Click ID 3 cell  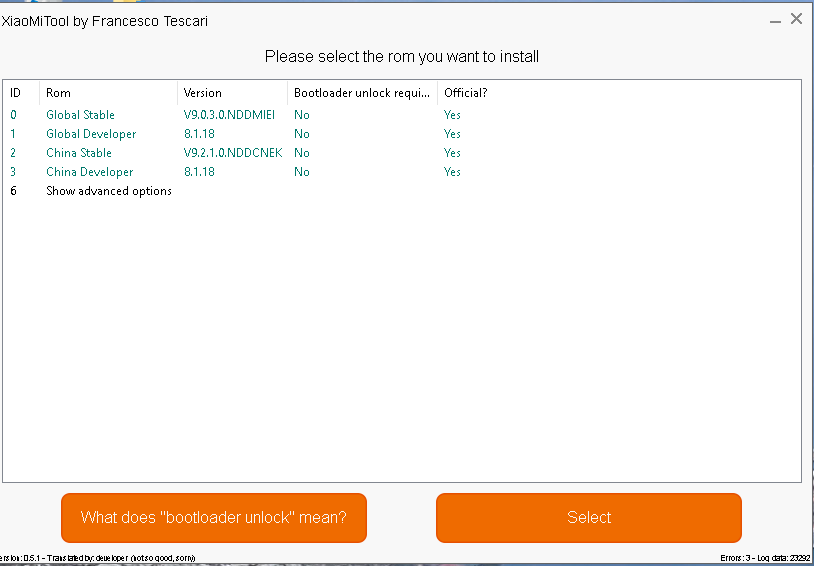[x=13, y=172]
